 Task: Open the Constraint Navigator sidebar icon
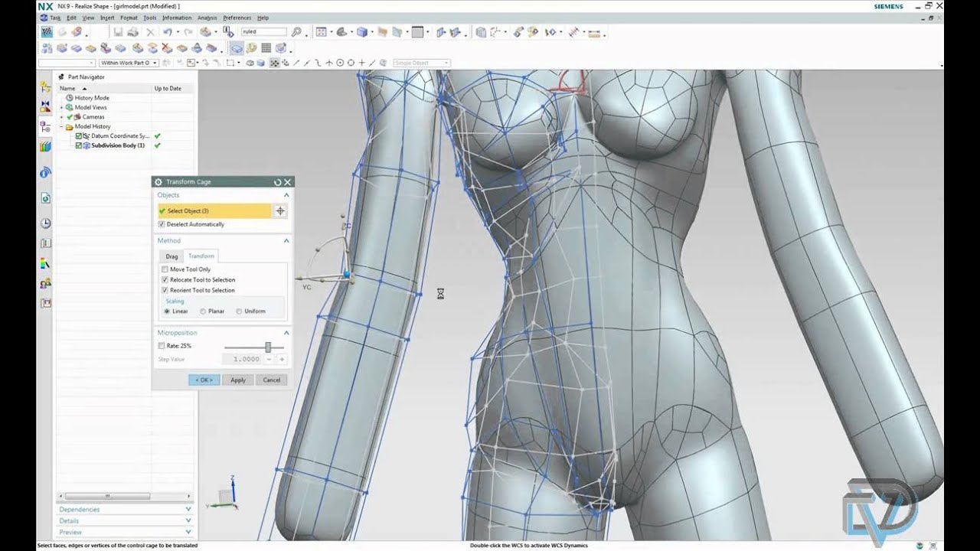coord(46,107)
